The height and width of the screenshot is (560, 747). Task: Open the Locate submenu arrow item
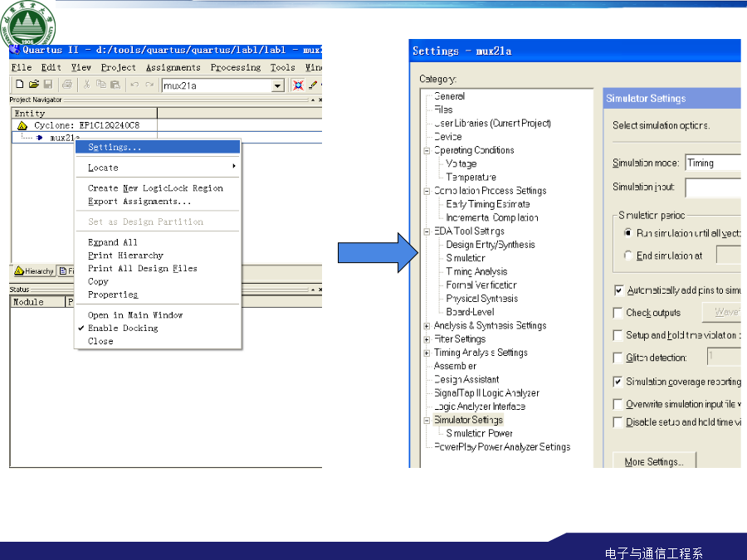pos(158,168)
